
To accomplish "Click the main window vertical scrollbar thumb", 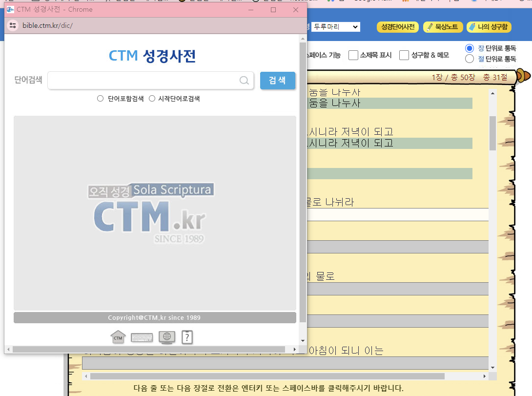I will tap(492, 133).
